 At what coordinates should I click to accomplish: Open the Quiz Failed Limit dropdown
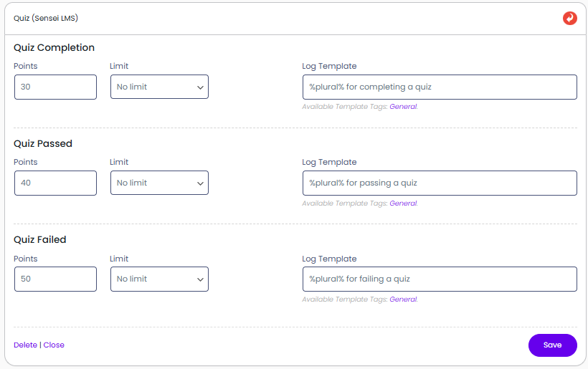[159, 279]
